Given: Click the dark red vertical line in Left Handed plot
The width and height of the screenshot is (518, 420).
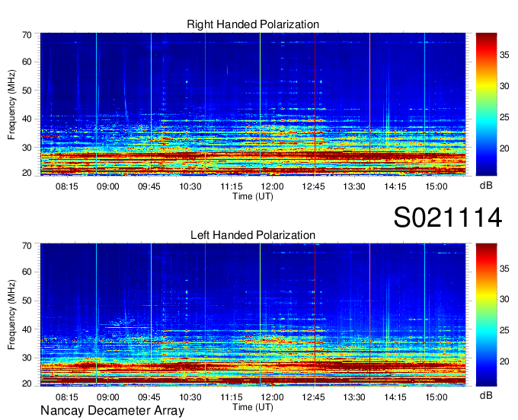Looking at the screenshot, I should click(x=315, y=314).
